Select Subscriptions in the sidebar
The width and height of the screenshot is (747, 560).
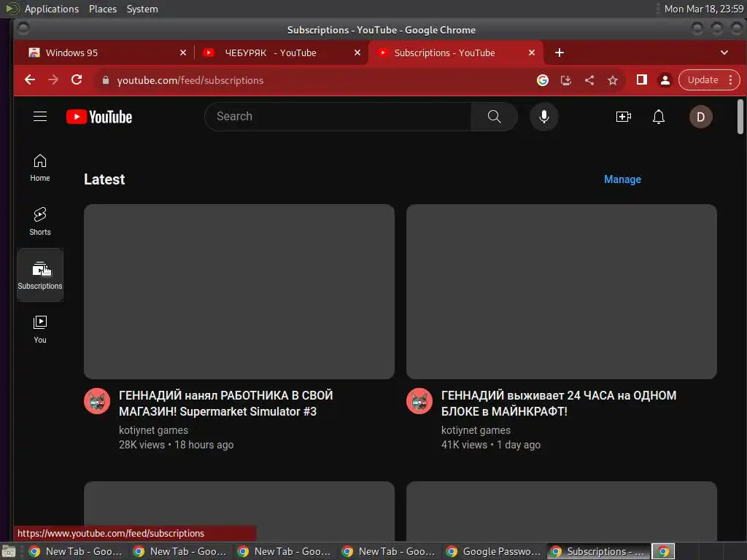point(40,275)
